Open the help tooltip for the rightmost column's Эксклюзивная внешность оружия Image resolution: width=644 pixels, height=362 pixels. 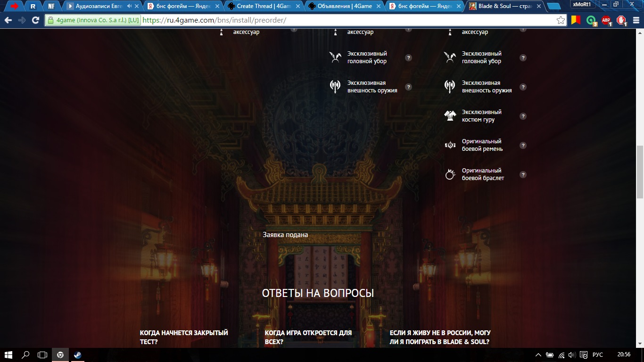click(x=523, y=87)
